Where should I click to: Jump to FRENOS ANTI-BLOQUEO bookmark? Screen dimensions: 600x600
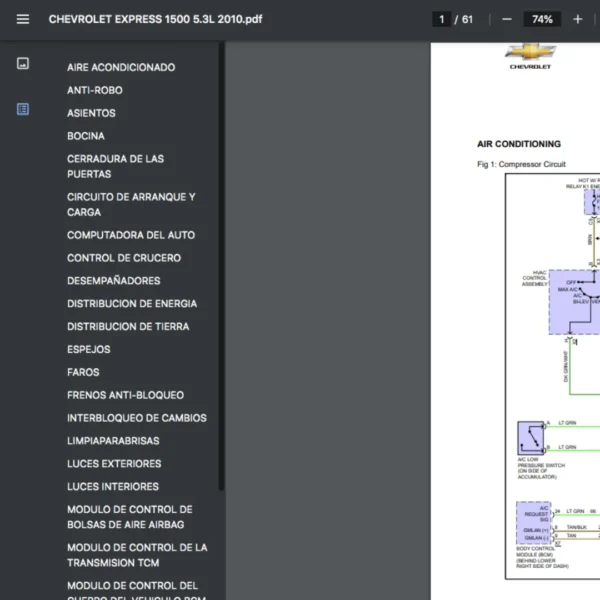point(125,395)
